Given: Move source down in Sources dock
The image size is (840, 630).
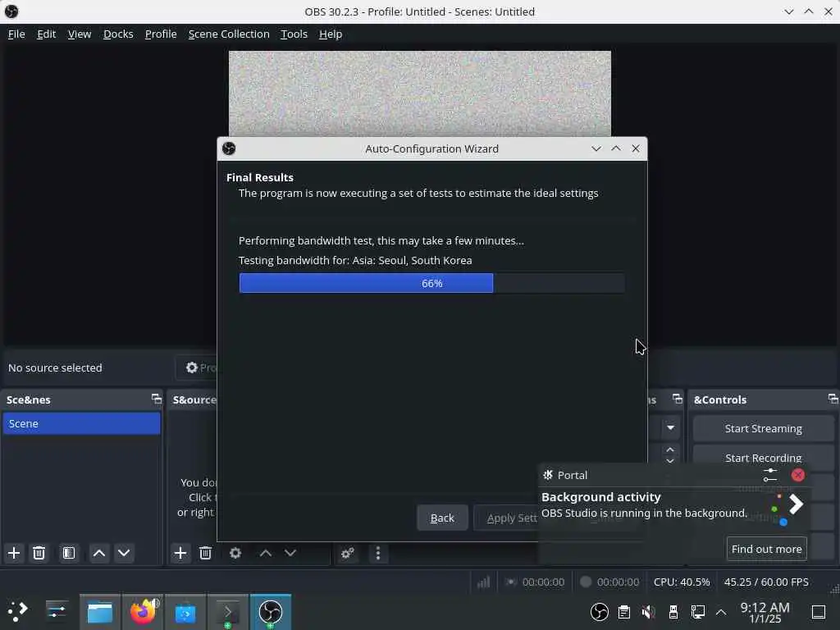Looking at the screenshot, I should pyautogui.click(x=290, y=553).
